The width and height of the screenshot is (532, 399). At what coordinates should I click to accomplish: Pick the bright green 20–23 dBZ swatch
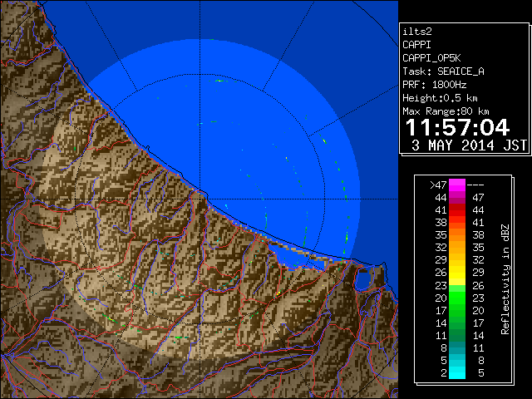click(x=457, y=298)
